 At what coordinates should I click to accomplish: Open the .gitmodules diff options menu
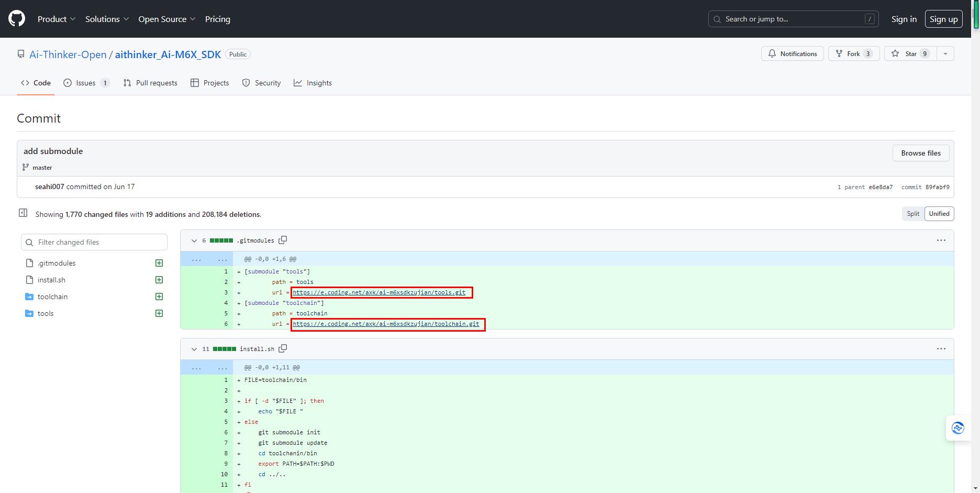click(x=941, y=240)
